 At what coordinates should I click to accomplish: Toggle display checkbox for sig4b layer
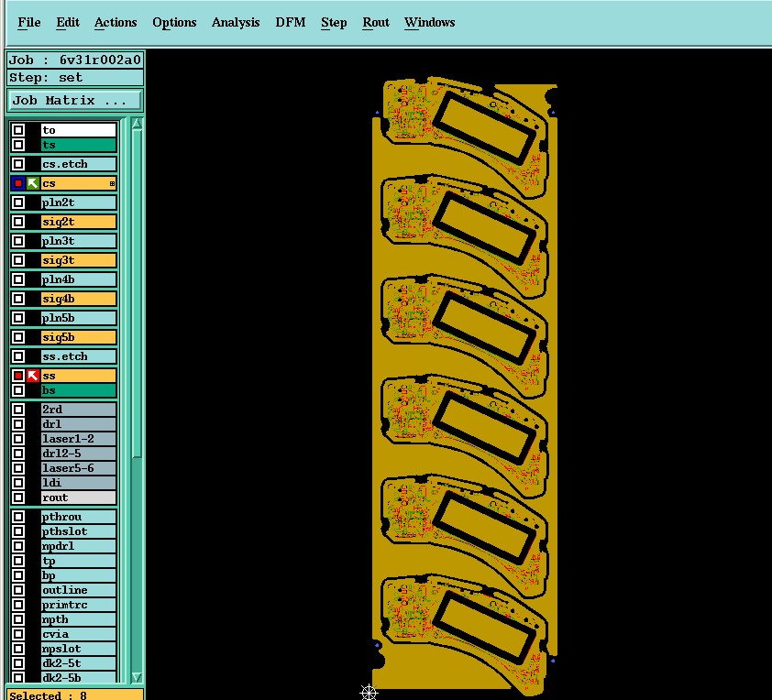(18, 299)
